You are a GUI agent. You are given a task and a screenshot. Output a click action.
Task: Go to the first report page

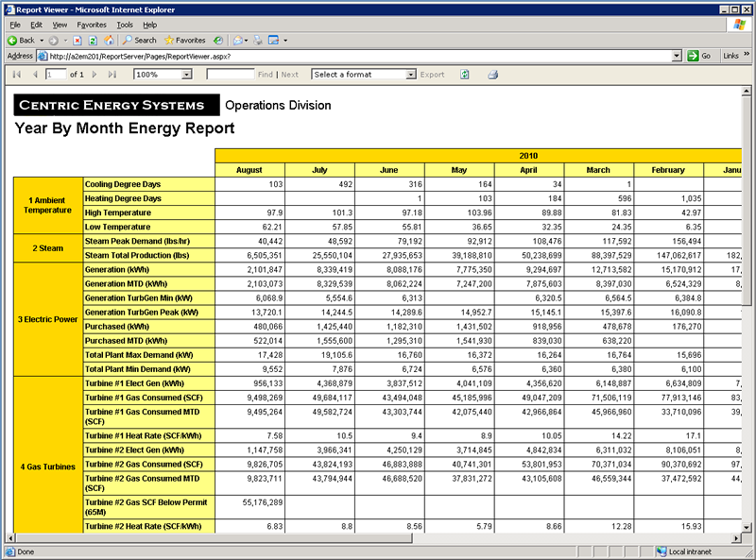click(x=17, y=75)
